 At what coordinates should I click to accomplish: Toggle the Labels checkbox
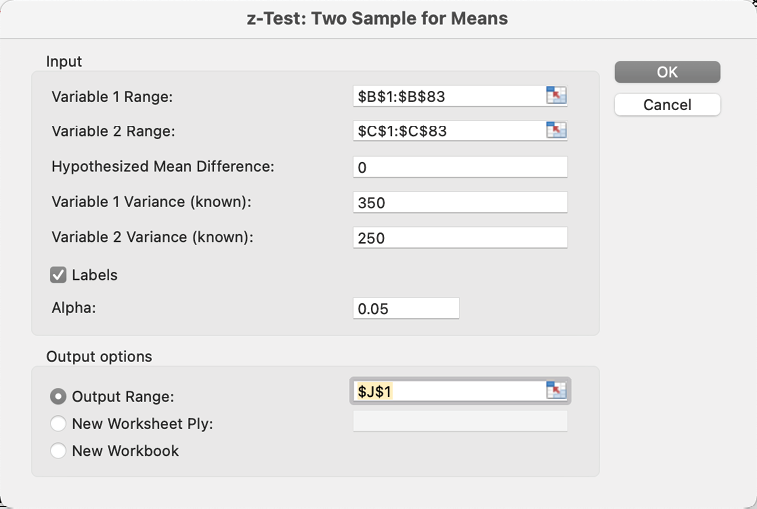click(59, 275)
